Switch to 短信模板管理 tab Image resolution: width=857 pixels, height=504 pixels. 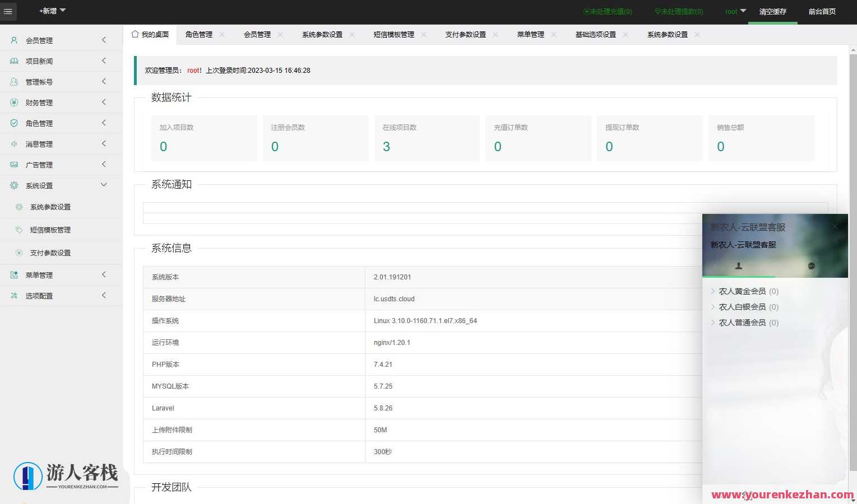click(394, 35)
